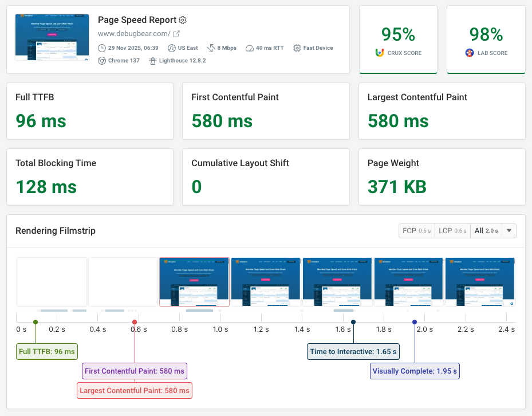
Task: Click the Chrome 137 browser icon
Action: coord(102,60)
